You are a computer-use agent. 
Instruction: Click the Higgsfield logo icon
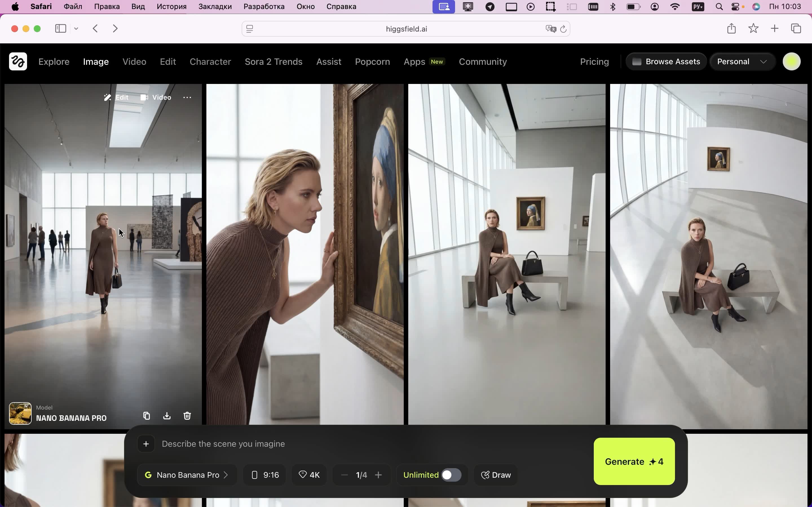pos(18,62)
